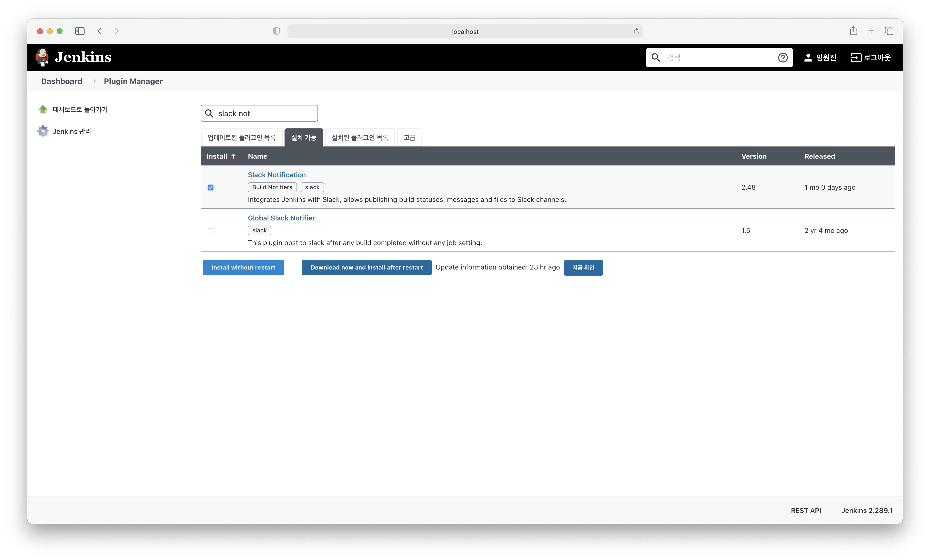
Task: Click the 로그아웃 logout link
Action: pyautogui.click(x=870, y=57)
